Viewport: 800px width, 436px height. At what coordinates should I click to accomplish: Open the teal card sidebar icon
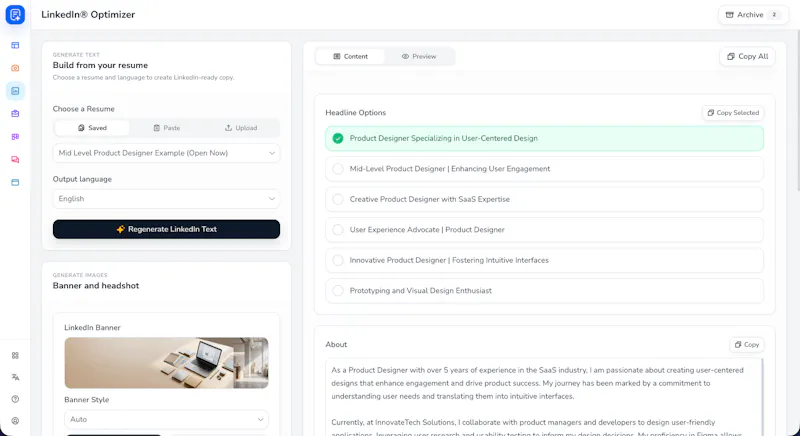[x=15, y=182]
